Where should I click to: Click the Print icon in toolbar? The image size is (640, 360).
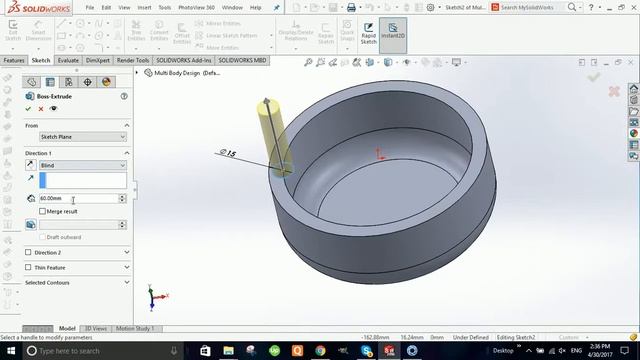point(351,7)
